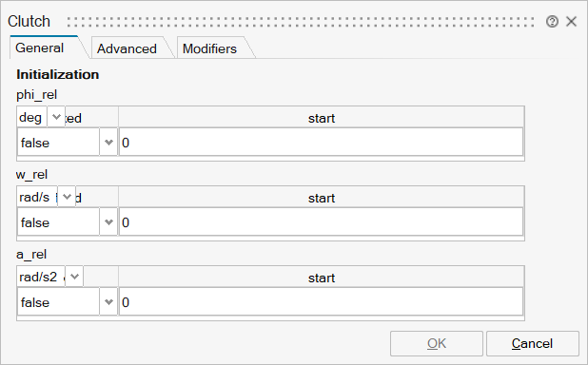Screen dimensions: 588x365
Task: Switch to the Advanced tab
Action: click(127, 48)
